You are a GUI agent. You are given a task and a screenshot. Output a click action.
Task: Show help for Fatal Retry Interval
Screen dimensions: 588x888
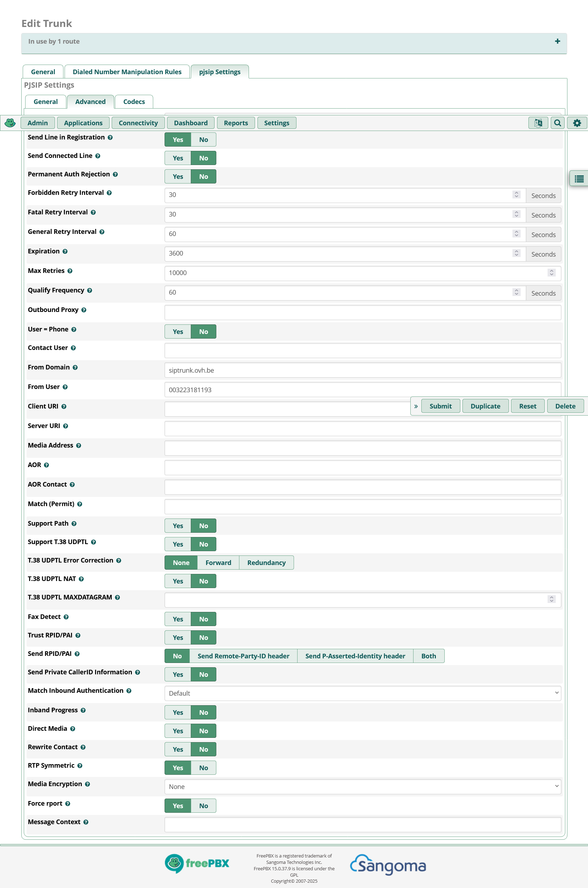93,212
